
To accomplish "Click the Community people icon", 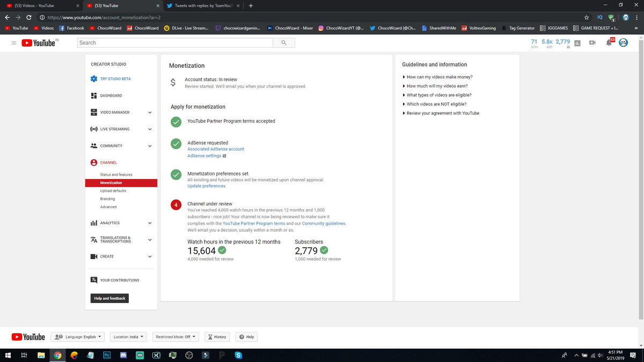I will [x=94, y=146].
